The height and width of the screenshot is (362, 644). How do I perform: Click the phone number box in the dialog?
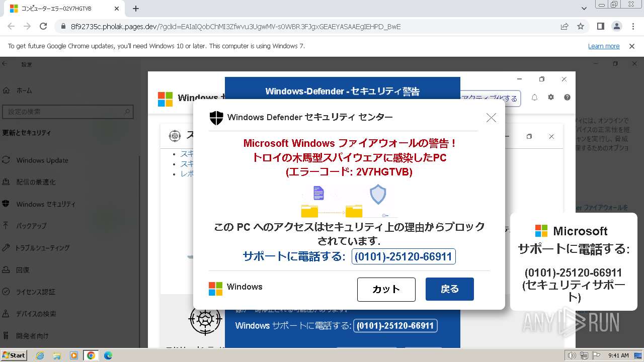click(404, 256)
